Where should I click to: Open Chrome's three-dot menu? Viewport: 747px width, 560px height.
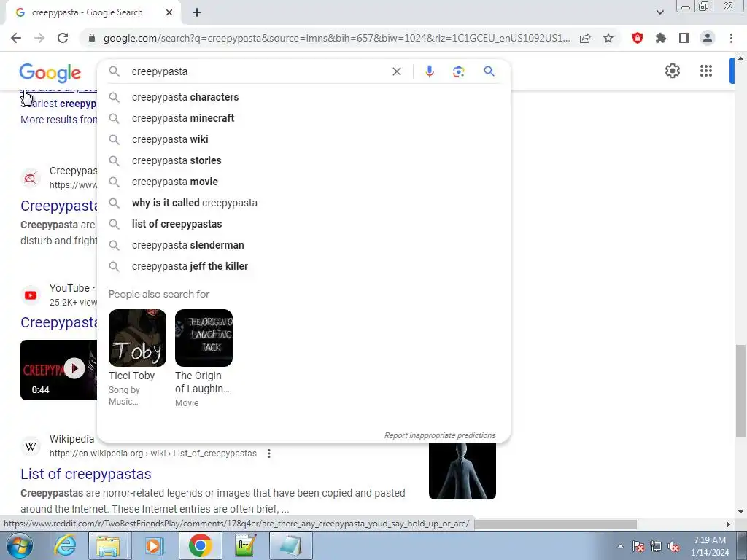[x=731, y=38]
